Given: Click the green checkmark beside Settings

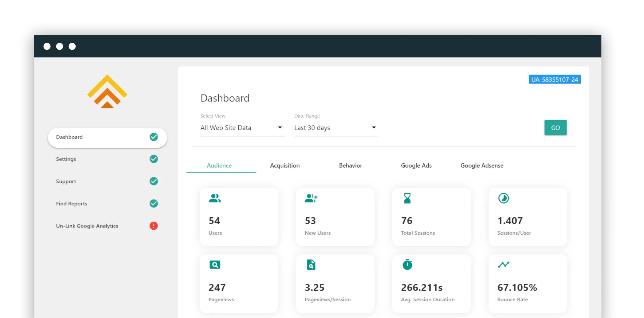Looking at the screenshot, I should coord(154,159).
